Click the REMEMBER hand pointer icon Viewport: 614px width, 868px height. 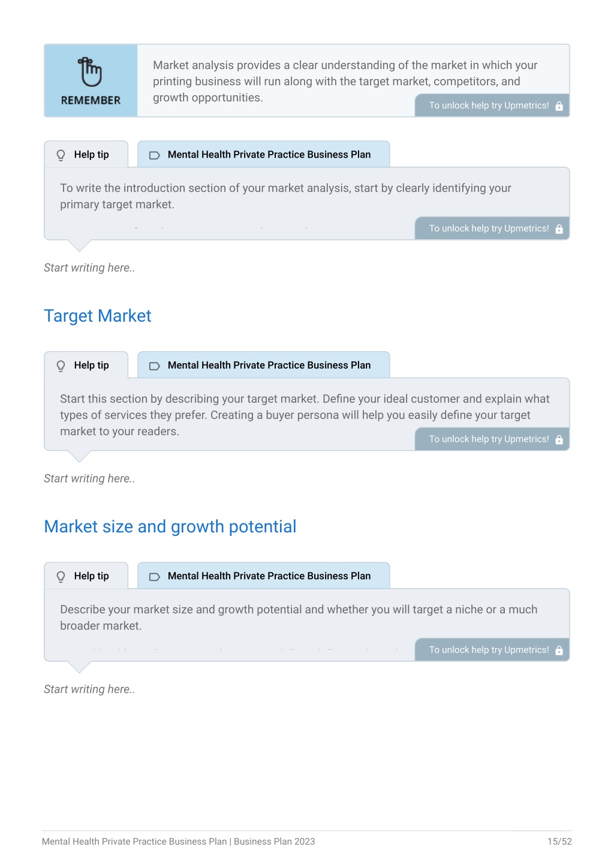coord(91,72)
